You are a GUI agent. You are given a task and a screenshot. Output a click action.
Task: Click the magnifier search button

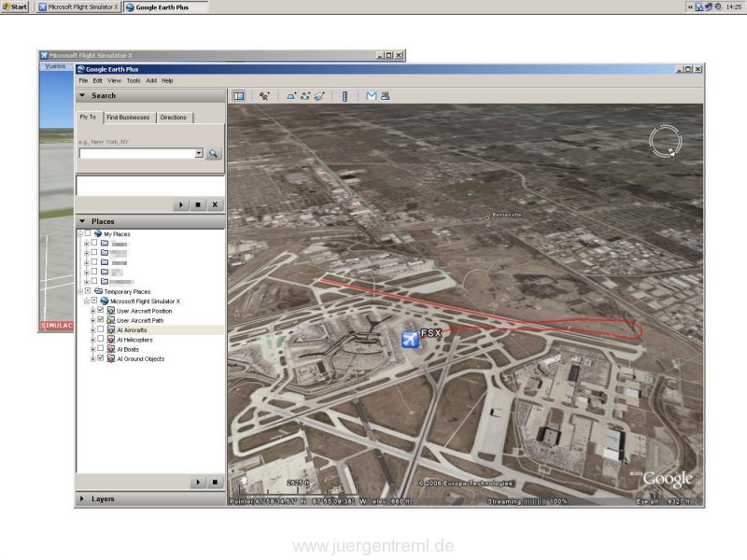click(x=214, y=153)
